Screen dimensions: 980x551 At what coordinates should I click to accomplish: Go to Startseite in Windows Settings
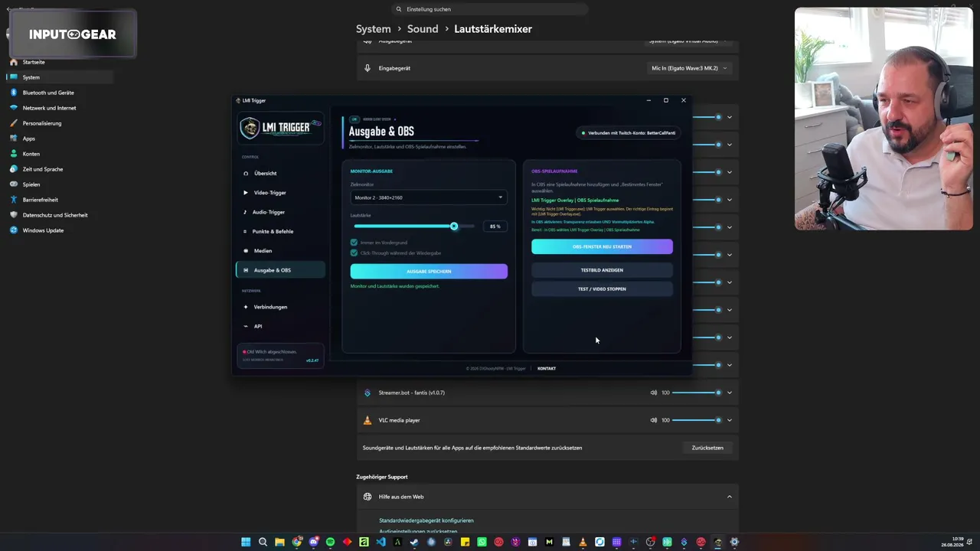(x=60, y=62)
